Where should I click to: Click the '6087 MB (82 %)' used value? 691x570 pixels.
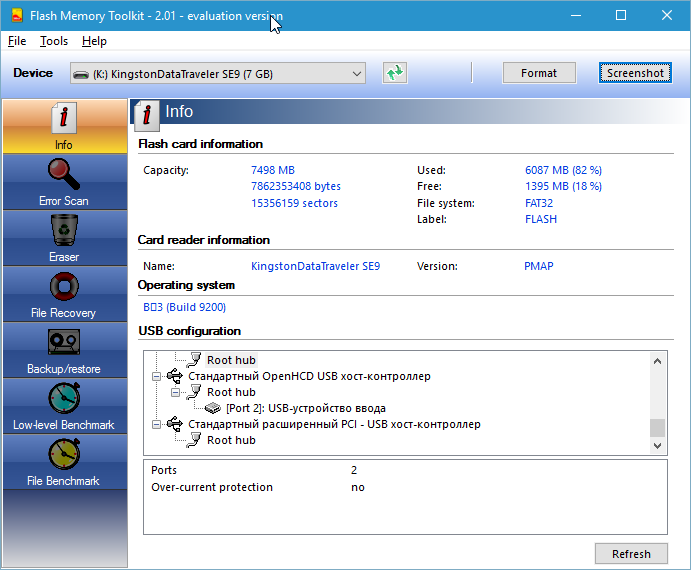coord(563,170)
